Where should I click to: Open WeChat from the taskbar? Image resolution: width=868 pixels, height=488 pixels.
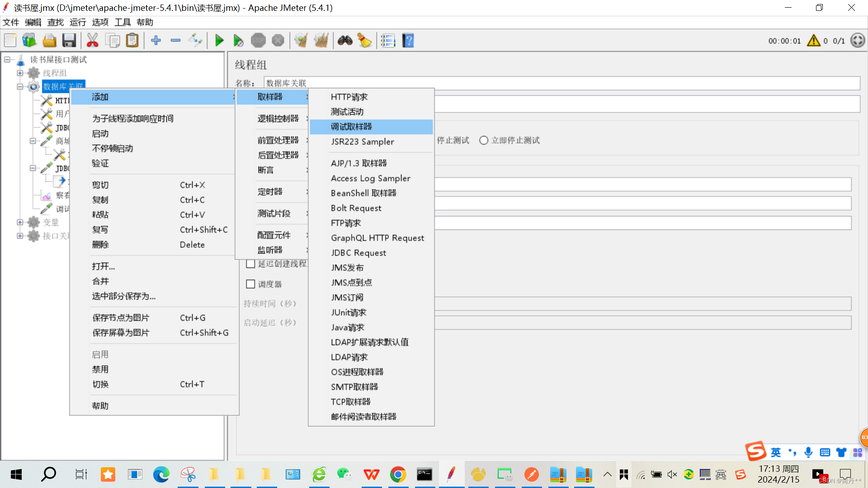point(345,474)
